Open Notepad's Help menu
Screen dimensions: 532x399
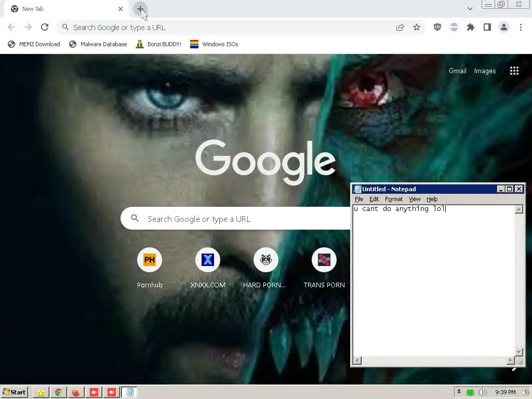(432, 199)
